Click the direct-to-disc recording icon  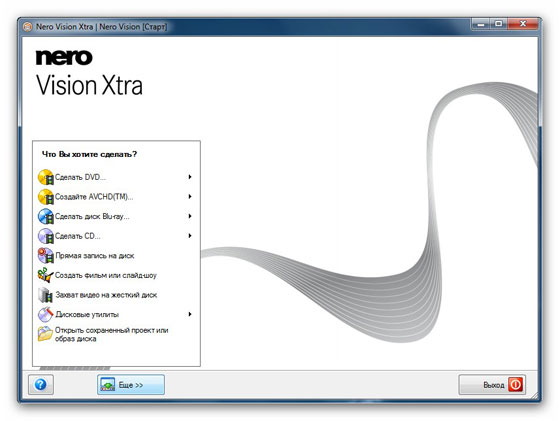[46, 256]
